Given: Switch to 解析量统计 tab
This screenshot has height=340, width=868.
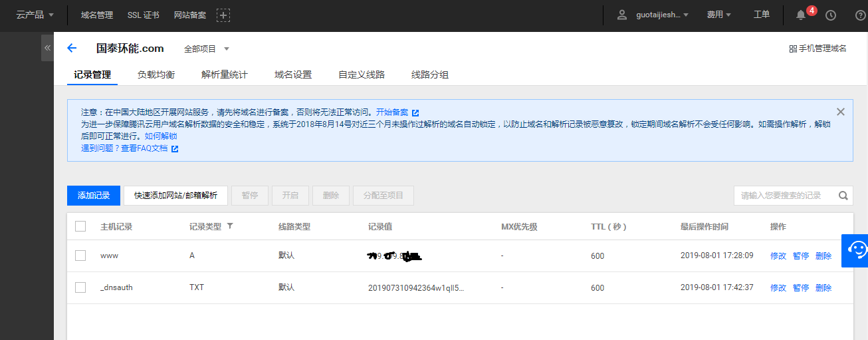Looking at the screenshot, I should point(225,75).
